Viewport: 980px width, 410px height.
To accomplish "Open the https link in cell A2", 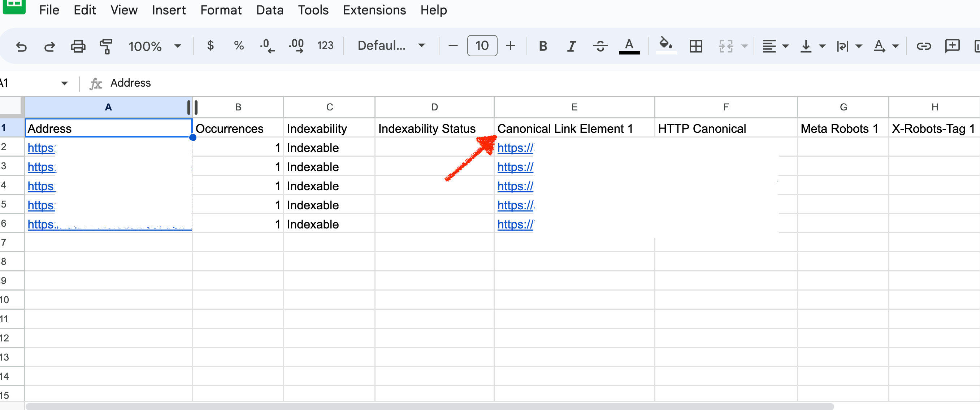I will point(42,148).
